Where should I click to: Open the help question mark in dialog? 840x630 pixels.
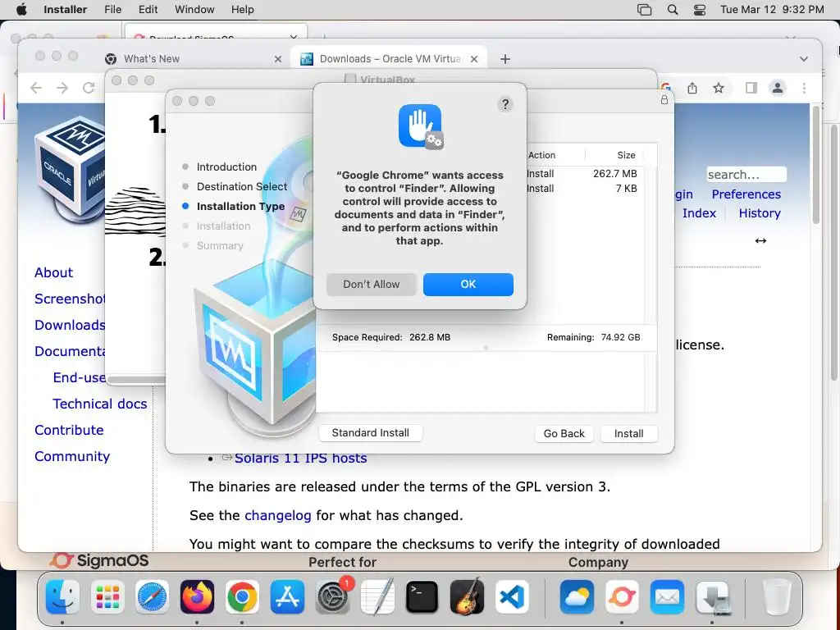click(x=504, y=104)
